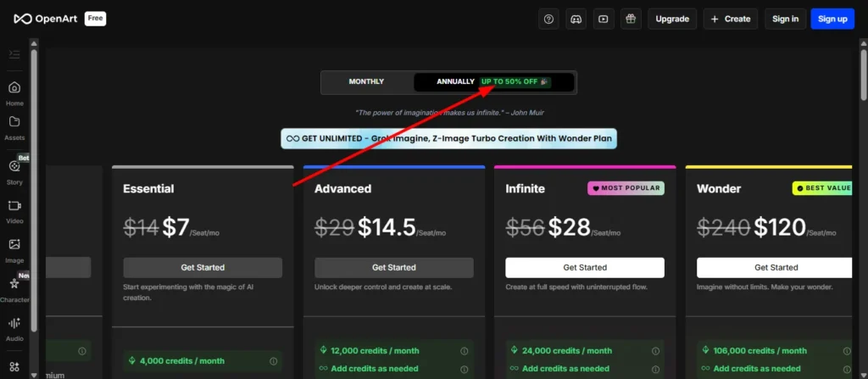Click info icon for 12,000 credits / month

coord(465,351)
